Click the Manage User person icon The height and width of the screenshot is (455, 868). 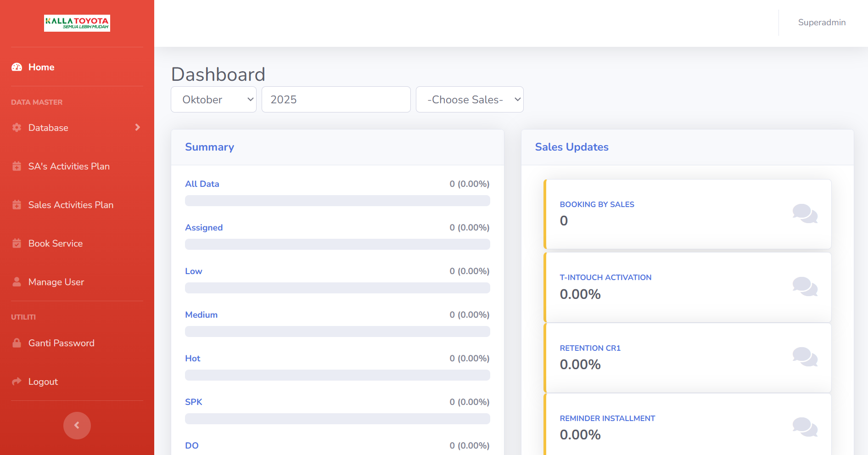(x=17, y=282)
